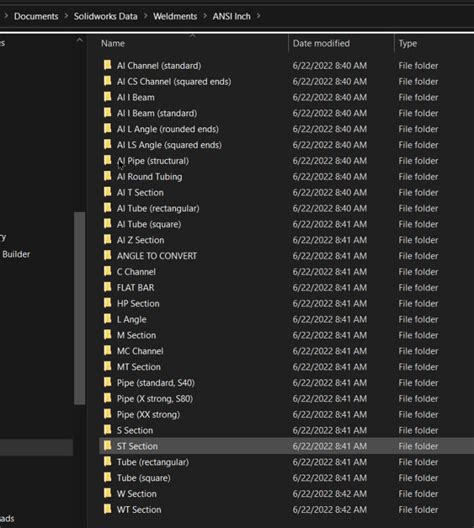The height and width of the screenshot is (528, 474).
Task: Click the File folder type of MC Channel row
Action: (418, 351)
